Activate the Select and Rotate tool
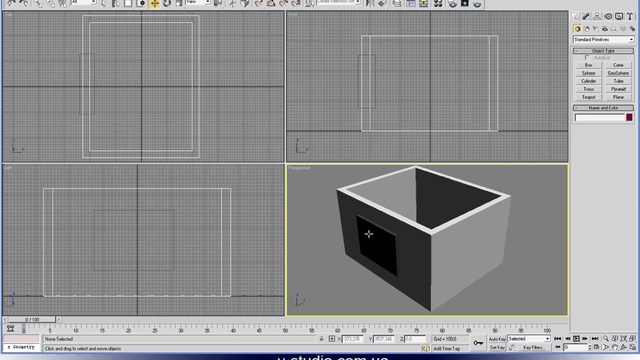This screenshot has height=360, width=640. (x=167, y=3)
